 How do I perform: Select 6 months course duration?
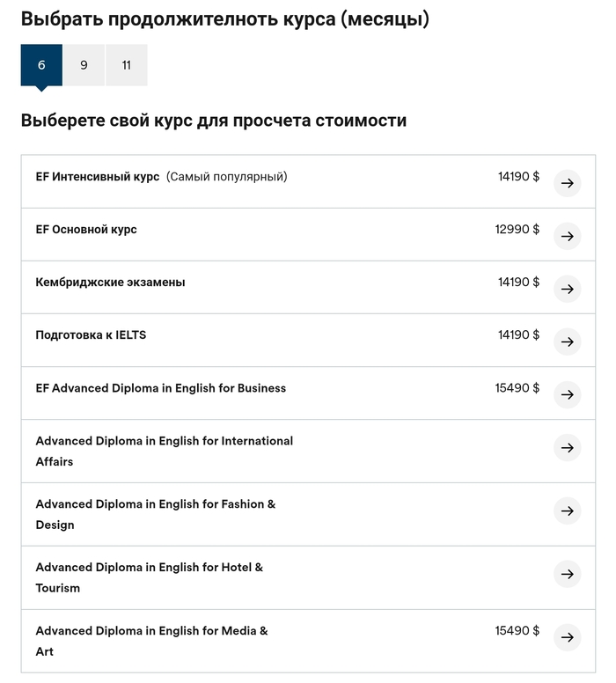pyautogui.click(x=41, y=65)
